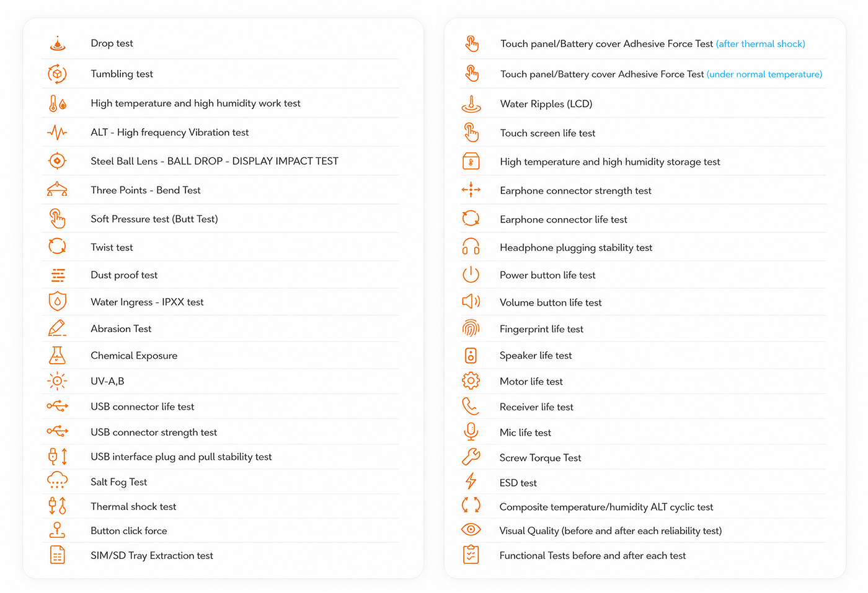This screenshot has height=593, width=868.
Task: Click the Headphone plugging stability icon
Action: pos(471,247)
